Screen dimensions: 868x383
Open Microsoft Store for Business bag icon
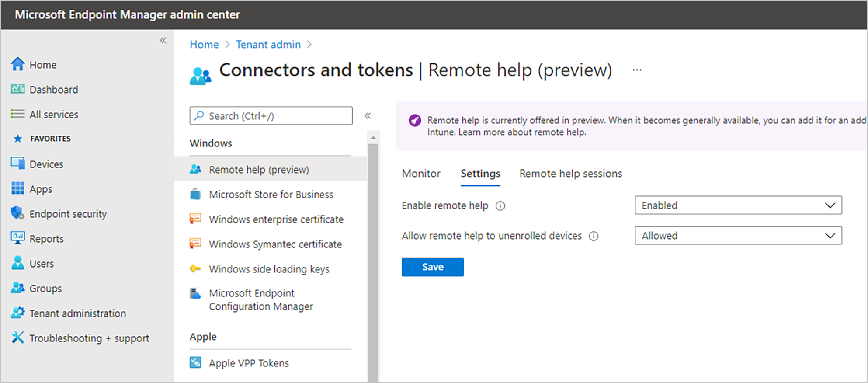195,194
